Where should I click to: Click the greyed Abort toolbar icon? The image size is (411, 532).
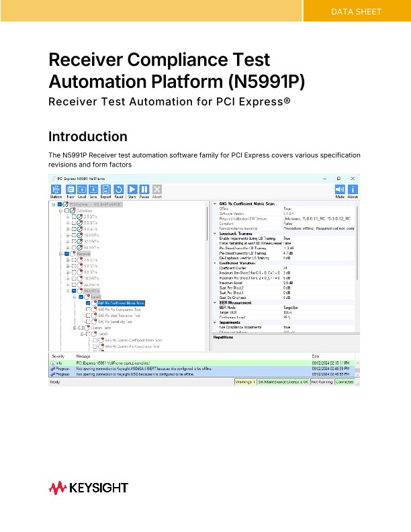pyautogui.click(x=156, y=189)
